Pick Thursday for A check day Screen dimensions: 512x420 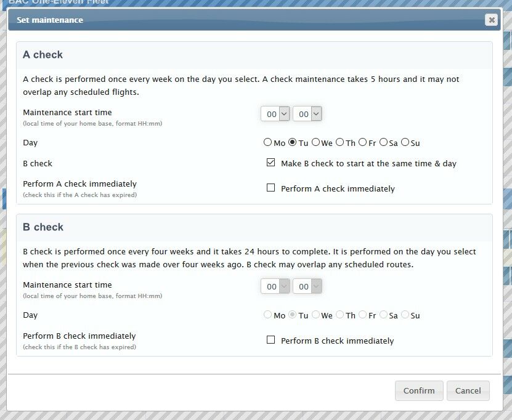pos(340,143)
